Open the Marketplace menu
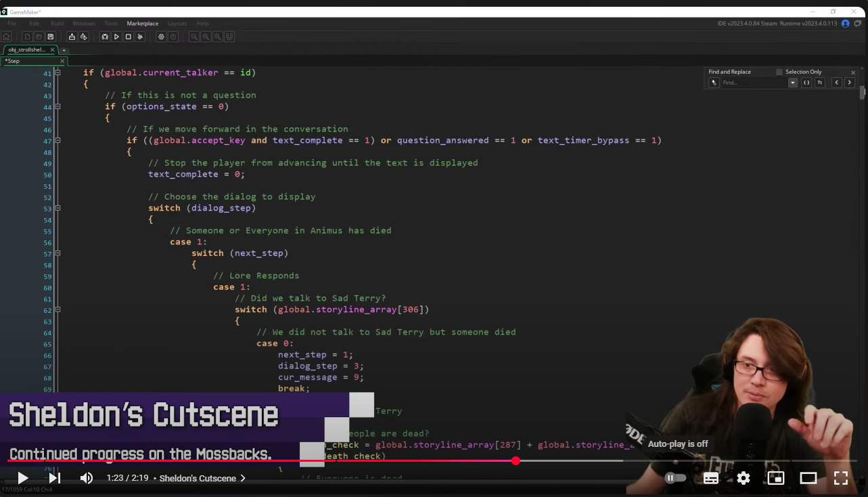The image size is (868, 497). point(142,23)
